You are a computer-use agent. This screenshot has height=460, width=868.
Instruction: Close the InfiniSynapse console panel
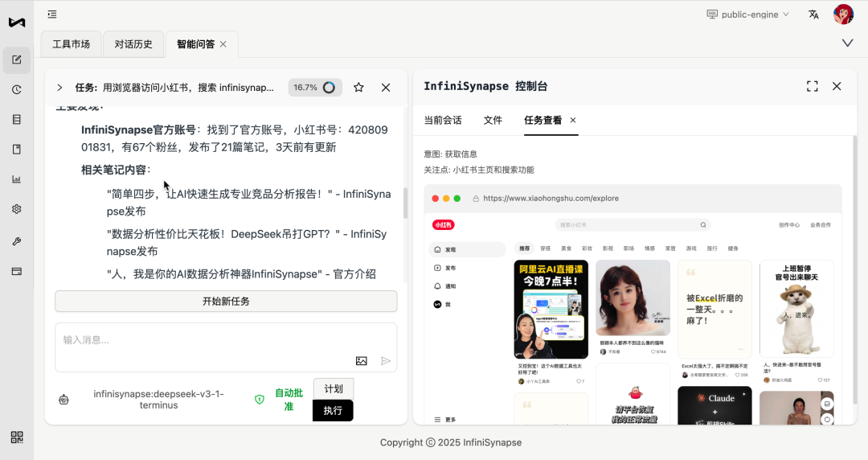[837, 86]
